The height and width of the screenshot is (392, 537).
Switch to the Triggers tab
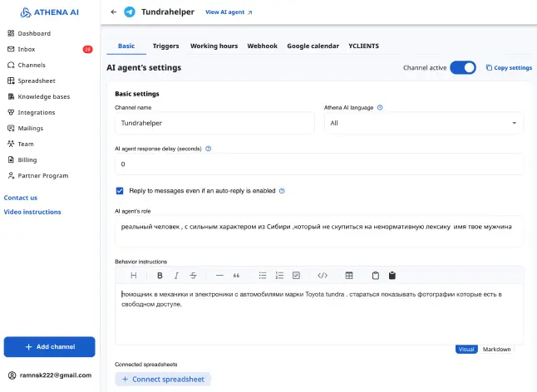coord(165,46)
